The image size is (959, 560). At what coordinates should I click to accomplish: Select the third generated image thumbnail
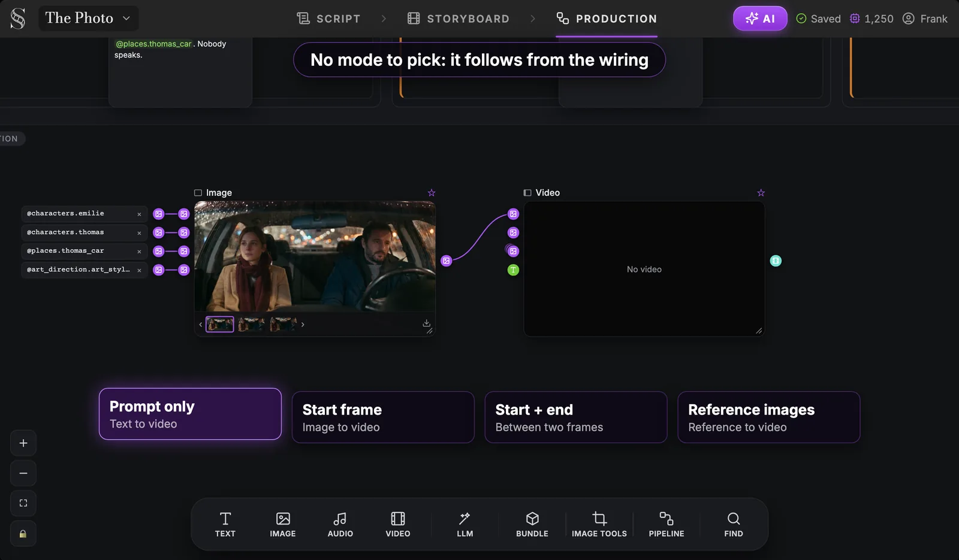[x=284, y=324]
